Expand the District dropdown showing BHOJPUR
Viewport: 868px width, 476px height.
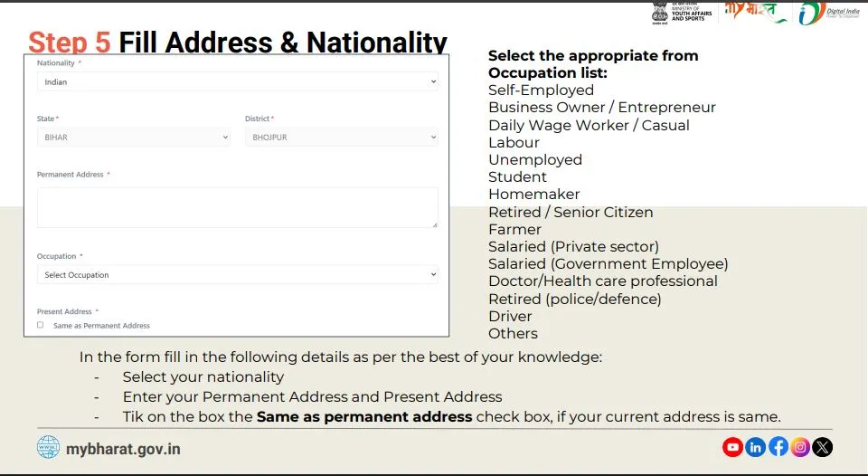pyautogui.click(x=342, y=137)
